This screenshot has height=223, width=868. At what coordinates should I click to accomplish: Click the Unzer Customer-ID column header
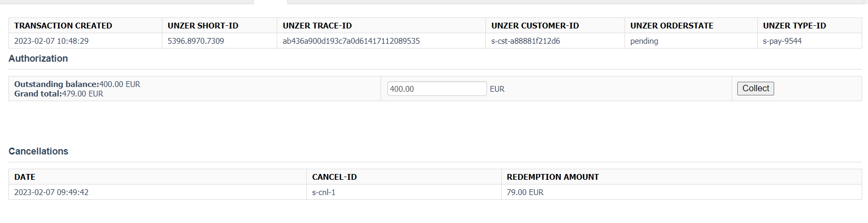pos(535,26)
